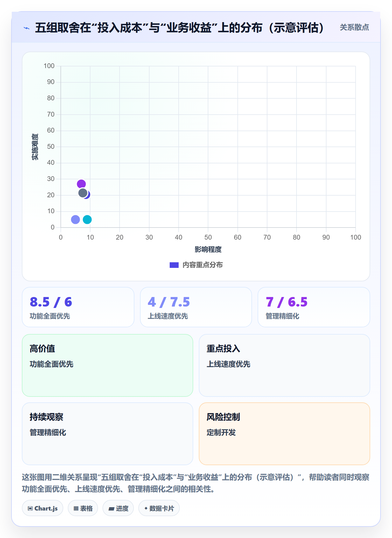Click the purple scatter point near 27

click(81, 184)
